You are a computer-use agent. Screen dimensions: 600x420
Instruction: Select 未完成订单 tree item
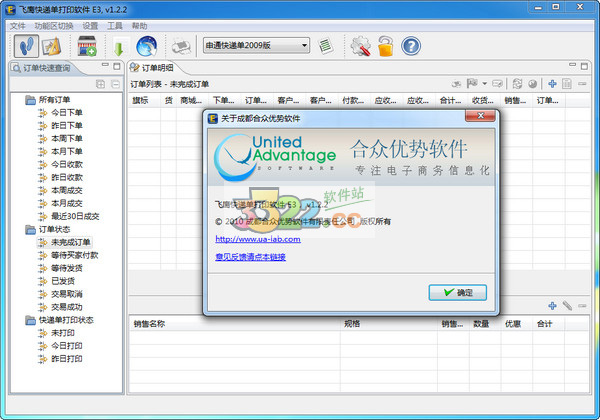[x=64, y=242]
